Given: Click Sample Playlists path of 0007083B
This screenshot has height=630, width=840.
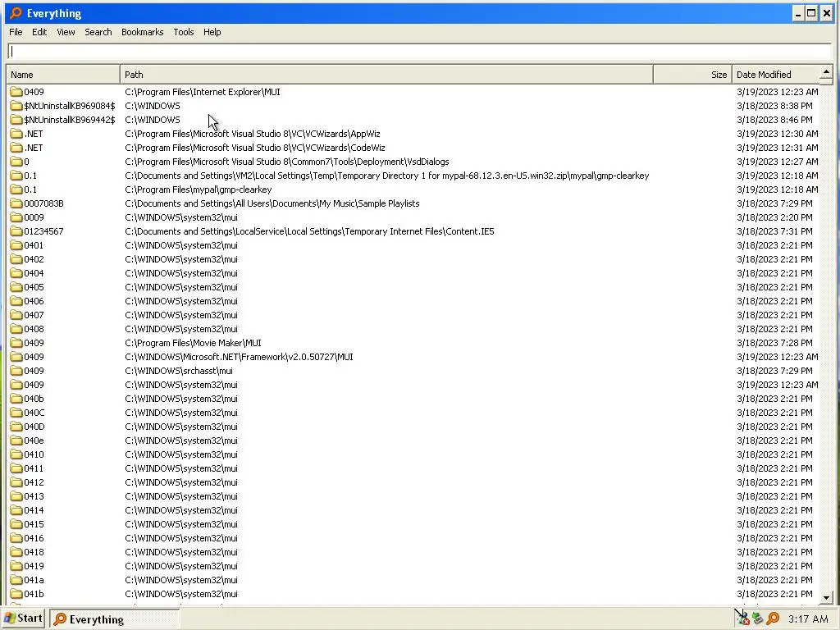Looking at the screenshot, I should click(x=272, y=203).
